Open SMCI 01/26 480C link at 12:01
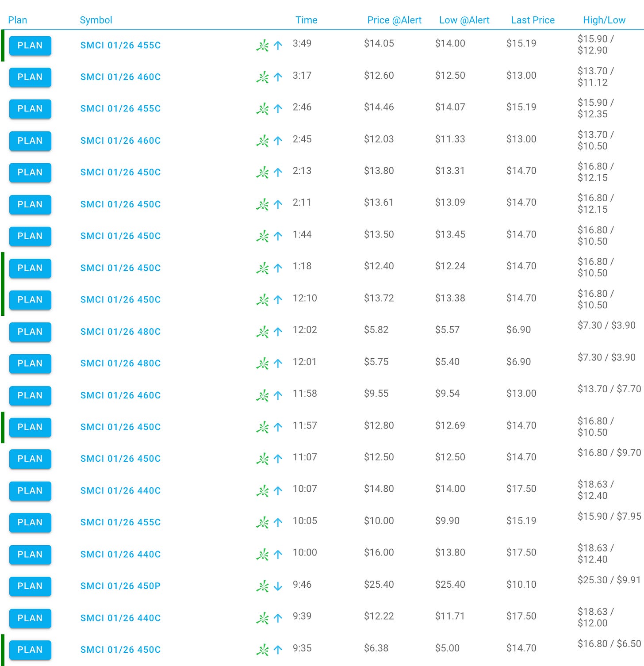Screen dimensions: 644x666 120,363
